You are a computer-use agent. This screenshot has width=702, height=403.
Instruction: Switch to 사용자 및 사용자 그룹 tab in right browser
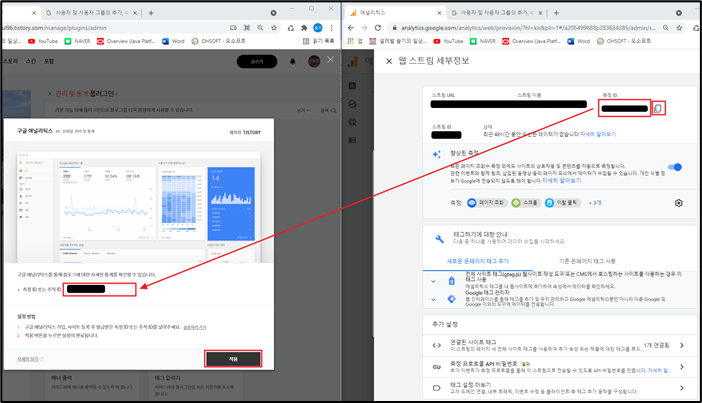pyautogui.click(x=497, y=13)
